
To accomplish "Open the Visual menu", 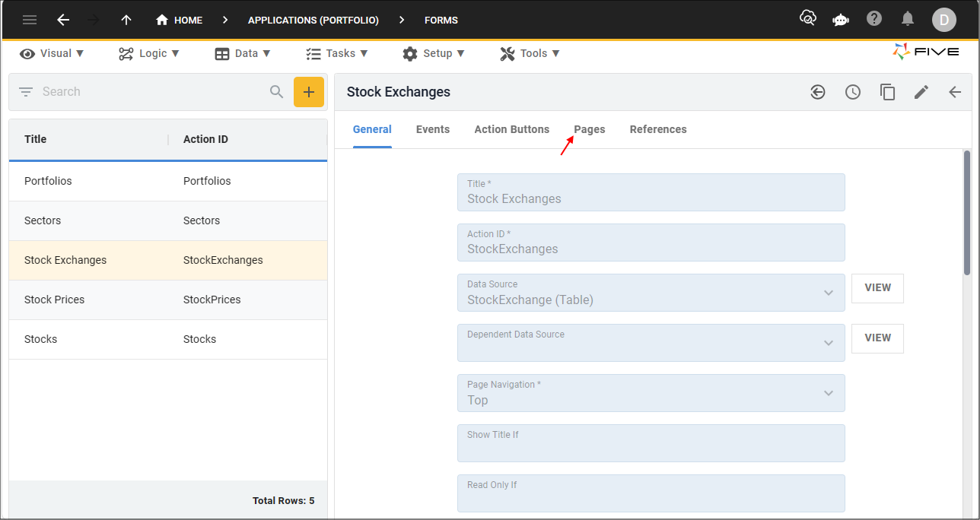I will (52, 53).
